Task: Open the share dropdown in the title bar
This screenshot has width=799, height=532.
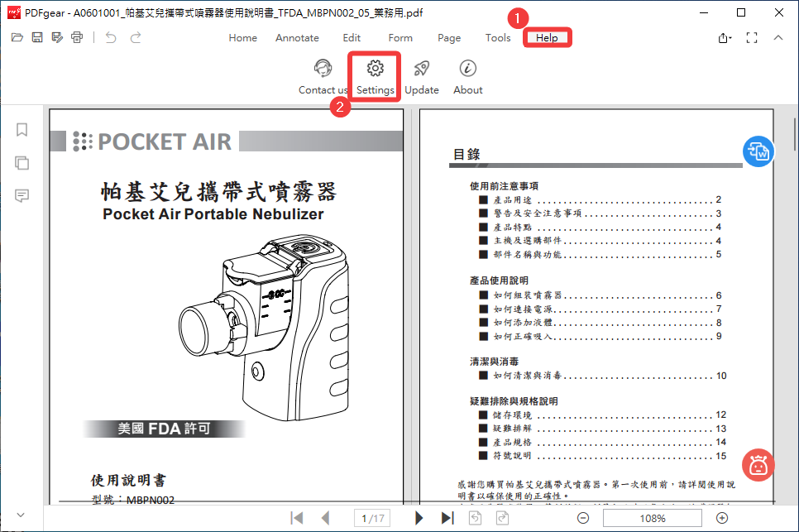Action: (x=725, y=38)
